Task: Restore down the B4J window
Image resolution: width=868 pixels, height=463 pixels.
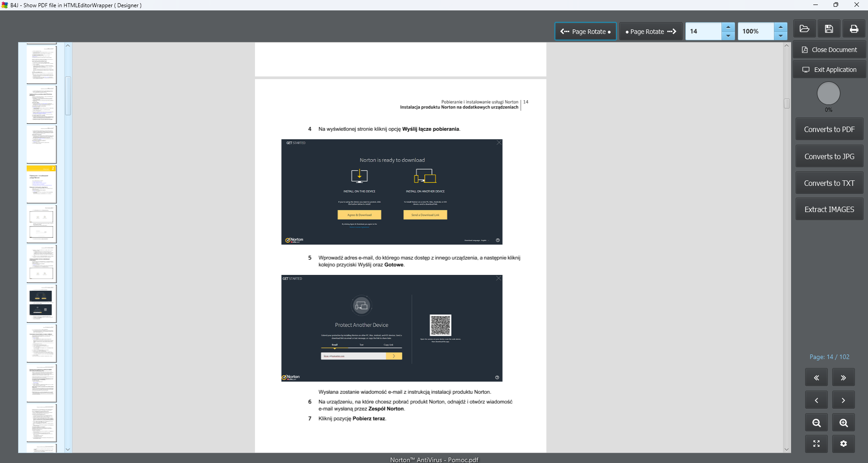Action: point(836,5)
